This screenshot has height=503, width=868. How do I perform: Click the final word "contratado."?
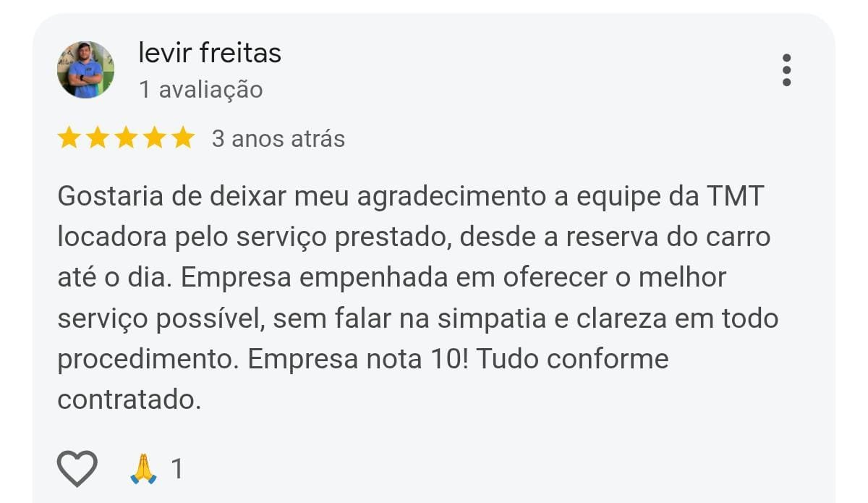point(129,400)
